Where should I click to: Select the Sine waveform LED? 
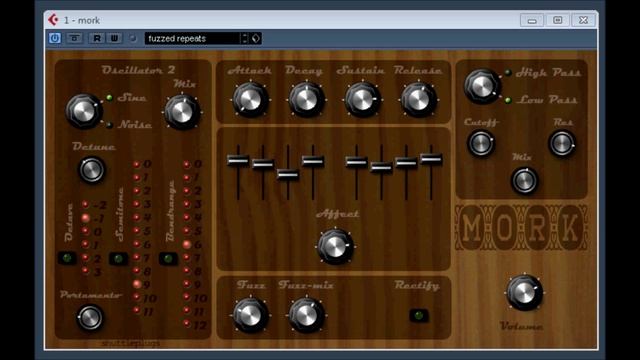click(109, 98)
